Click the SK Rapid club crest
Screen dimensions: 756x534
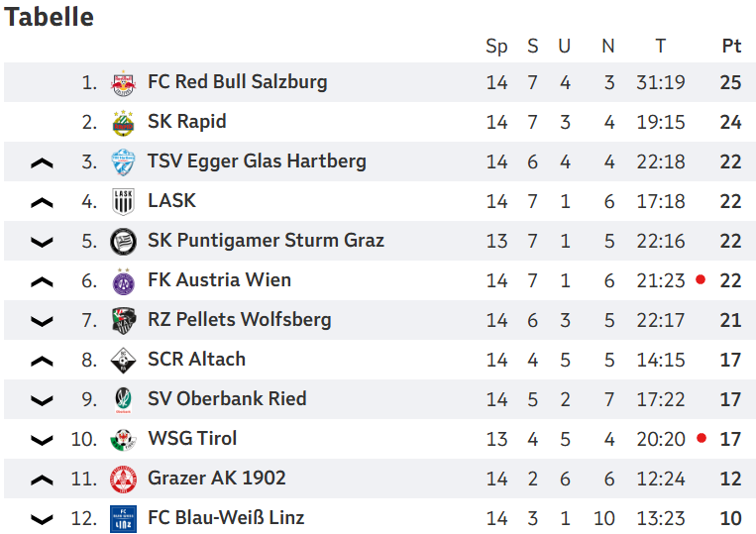pos(123,123)
